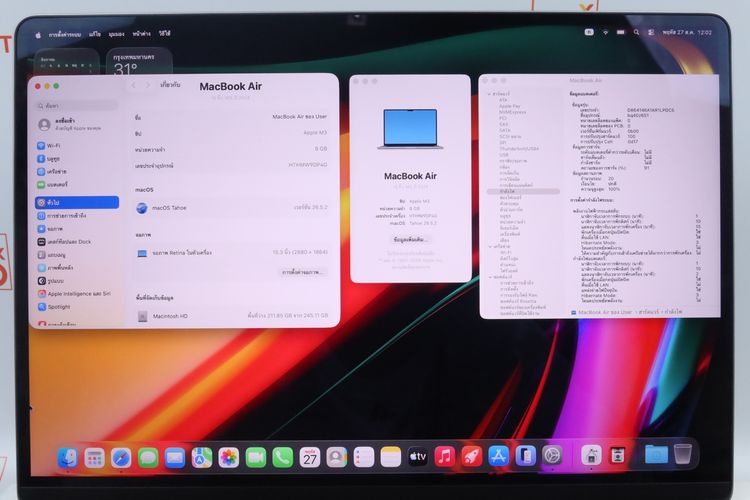Open the Apple menu
Image resolution: width=750 pixels, height=500 pixels.
38,35
